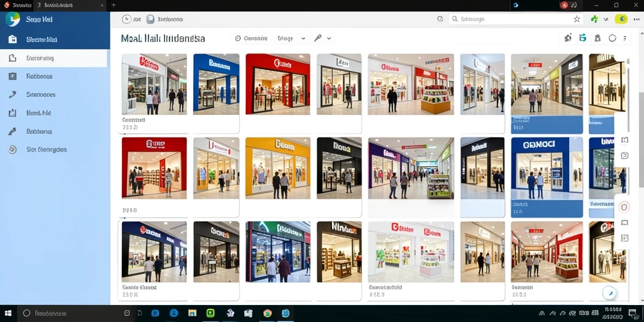This screenshot has width=644, height=322.
Task: Click the hexagon outline icon in the page toolbar
Action: (613, 38)
